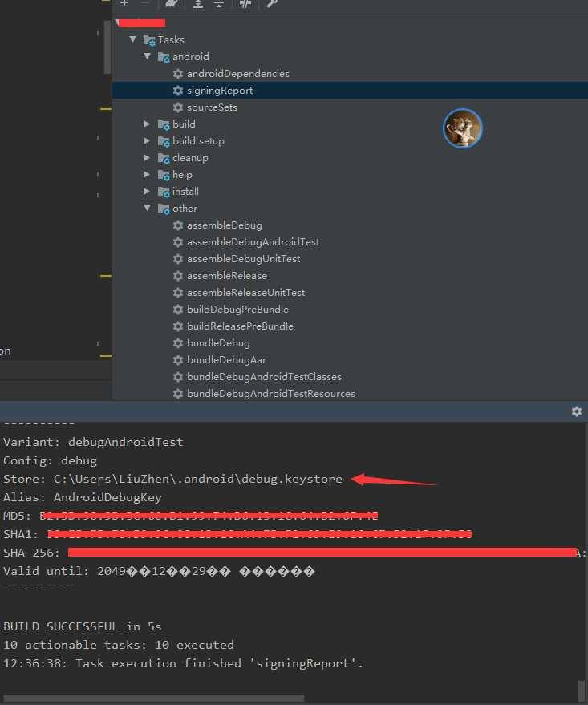Select the bundleDebugAndroidTestResources task
The width and height of the screenshot is (588, 705).
pos(270,394)
